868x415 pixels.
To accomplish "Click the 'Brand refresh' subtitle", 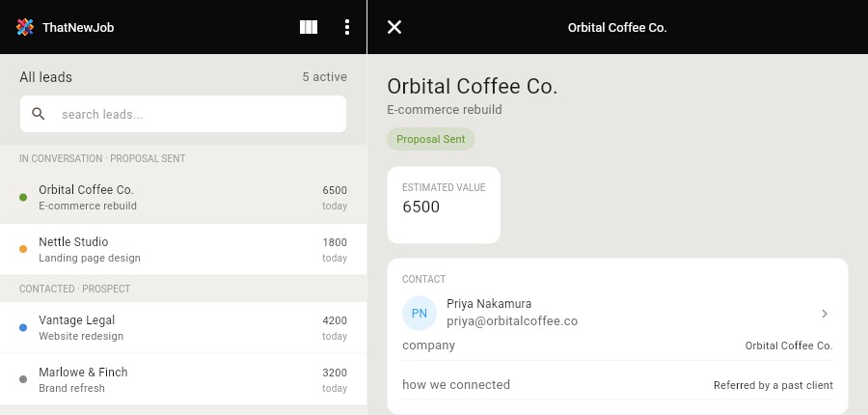I will (x=71, y=388).
